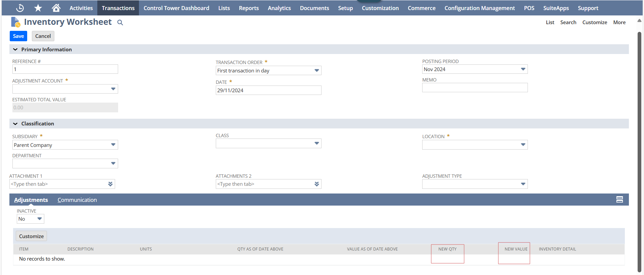
Task: Click the Customize button above item list
Action: 31,236
